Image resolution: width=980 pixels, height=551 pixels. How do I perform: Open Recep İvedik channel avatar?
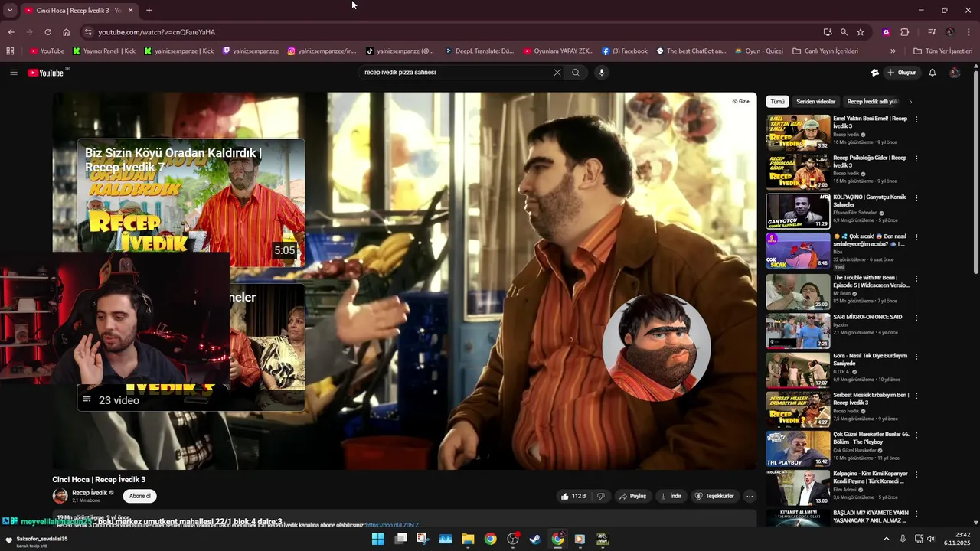(x=60, y=496)
